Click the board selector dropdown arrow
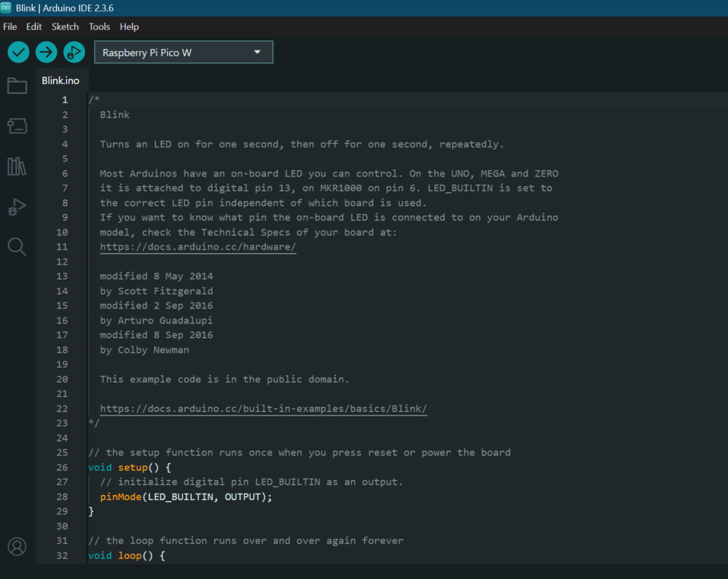This screenshot has width=728, height=579. 257,52
